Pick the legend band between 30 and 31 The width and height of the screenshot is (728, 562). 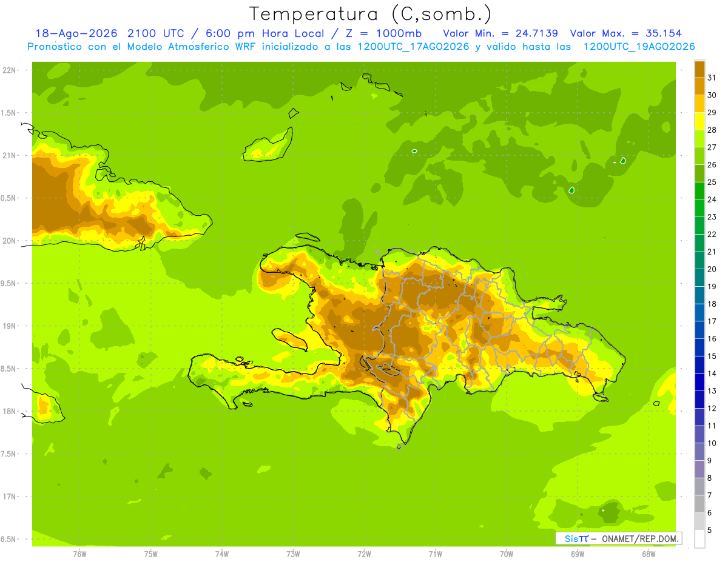tap(699, 87)
